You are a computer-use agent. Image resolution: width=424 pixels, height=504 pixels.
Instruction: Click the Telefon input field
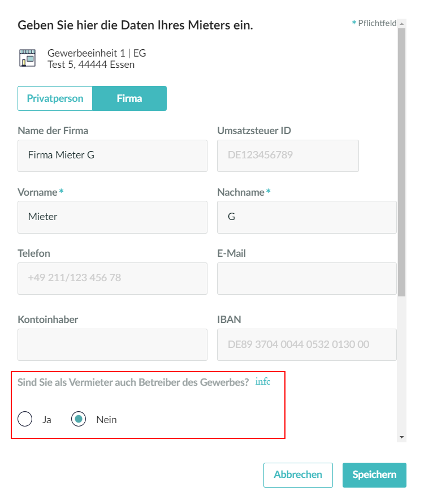[113, 278]
